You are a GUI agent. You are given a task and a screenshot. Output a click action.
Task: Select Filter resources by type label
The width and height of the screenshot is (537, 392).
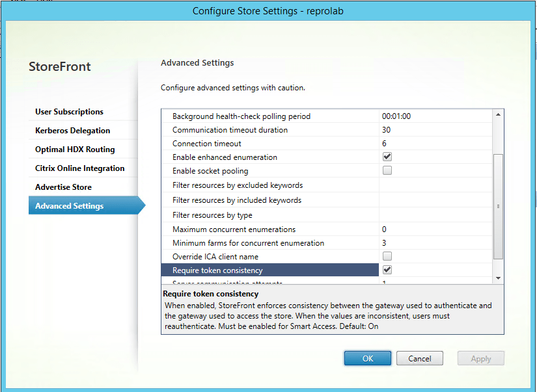point(212,215)
